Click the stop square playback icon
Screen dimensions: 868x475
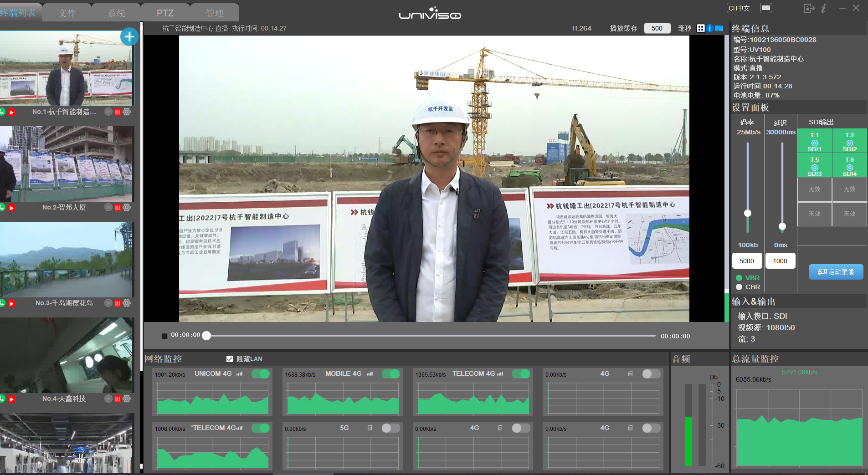[x=164, y=336]
